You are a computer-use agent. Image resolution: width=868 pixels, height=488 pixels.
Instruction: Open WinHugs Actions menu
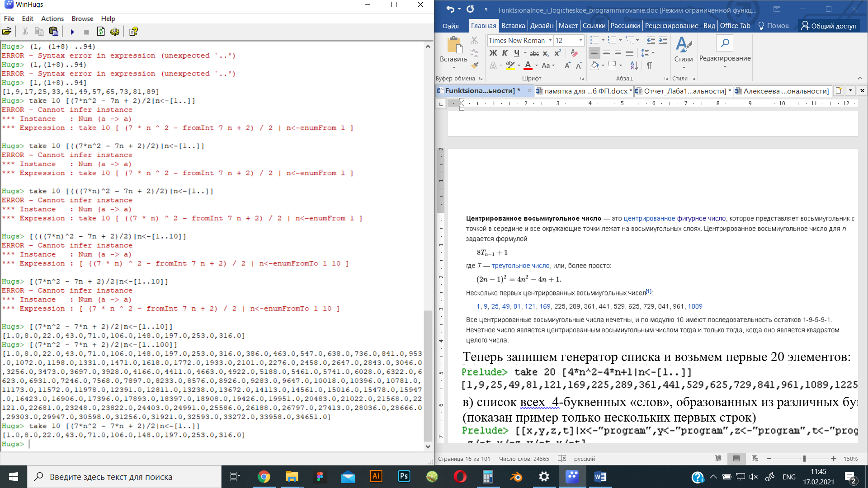(x=52, y=19)
